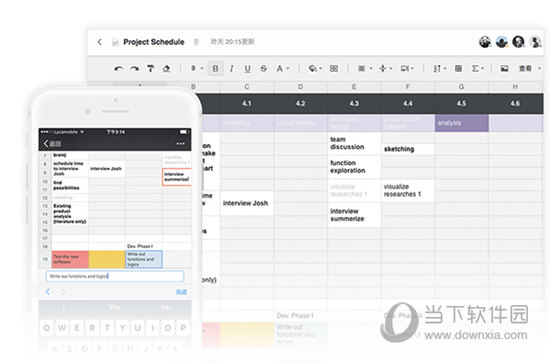Select the format painter tool
Screen dimensions: 550x362
coord(150,68)
